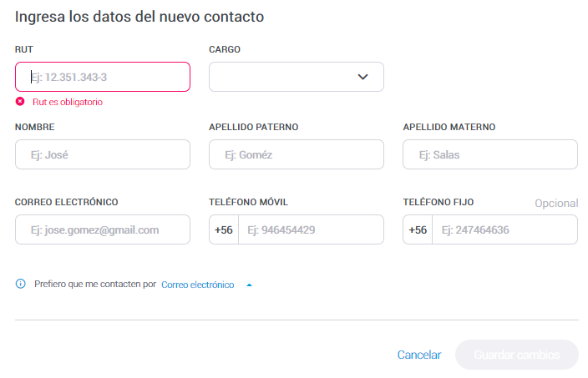The image size is (588, 378).
Task: Click the Nombre input field
Action: [102, 154]
